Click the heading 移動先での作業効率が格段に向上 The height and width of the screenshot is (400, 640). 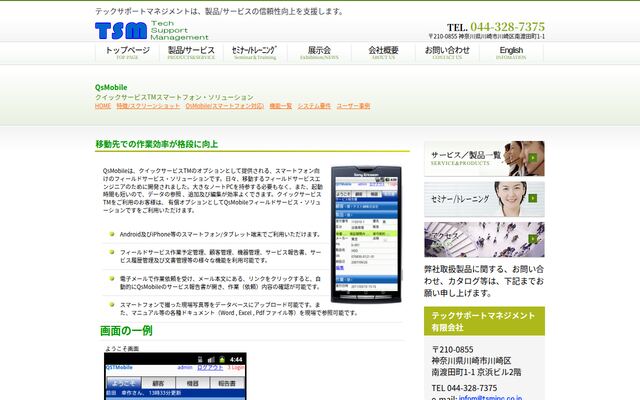pyautogui.click(x=157, y=144)
